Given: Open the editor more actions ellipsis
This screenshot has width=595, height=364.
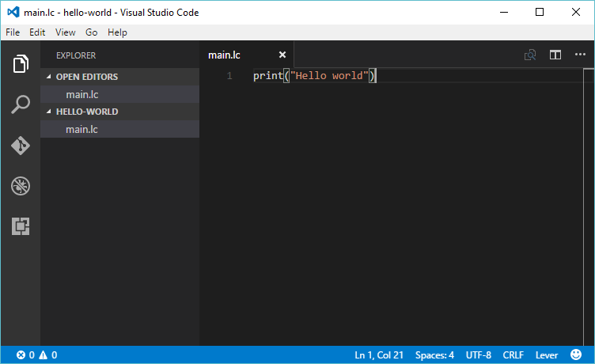Looking at the screenshot, I should click(580, 55).
